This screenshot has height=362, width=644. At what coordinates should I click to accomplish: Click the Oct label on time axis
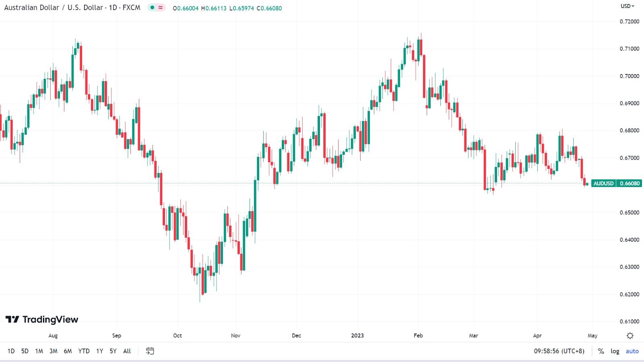click(178, 335)
